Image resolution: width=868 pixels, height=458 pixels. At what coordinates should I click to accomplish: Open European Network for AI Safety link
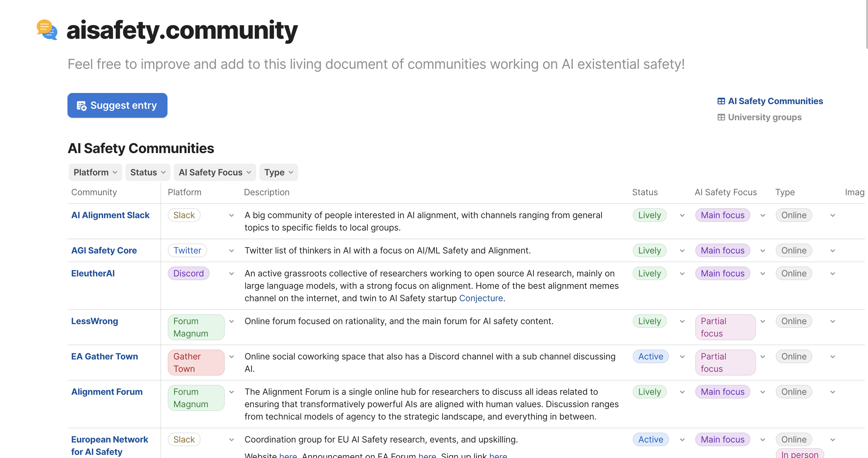pyautogui.click(x=110, y=446)
